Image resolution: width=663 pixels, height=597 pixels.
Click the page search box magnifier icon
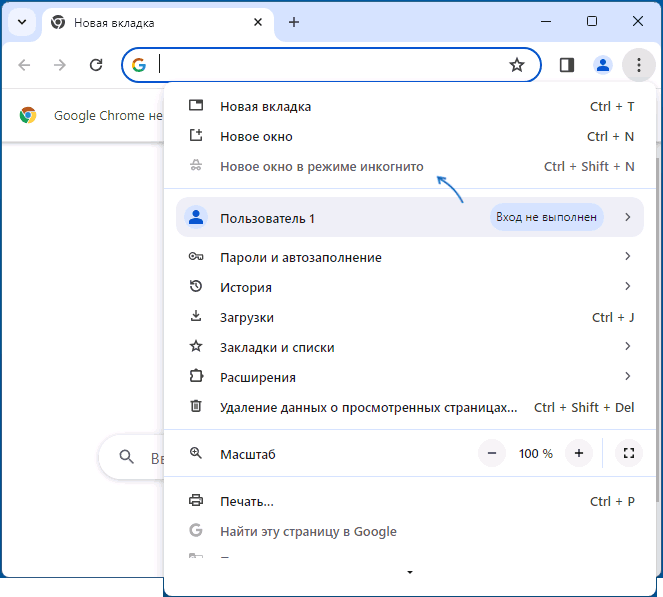coord(126,457)
